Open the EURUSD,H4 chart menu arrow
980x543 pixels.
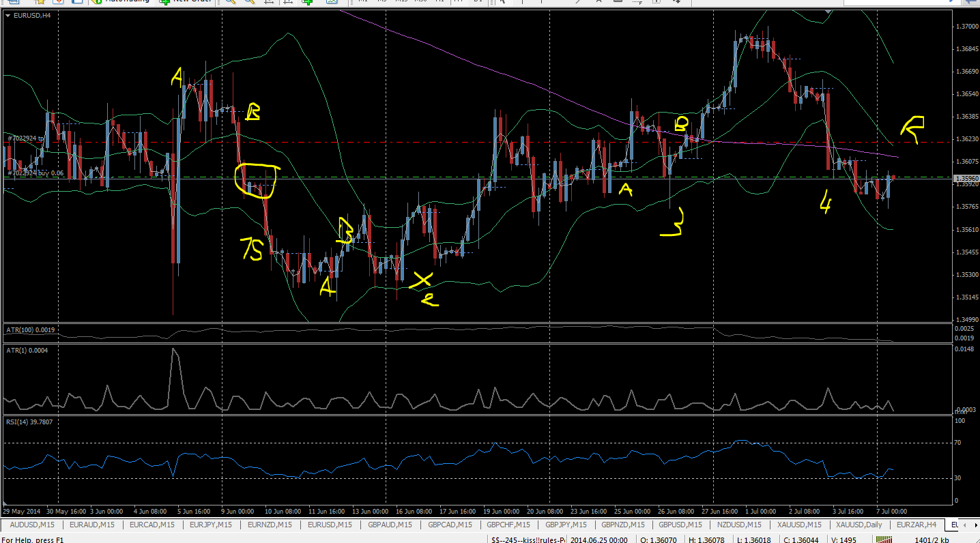pos(8,14)
